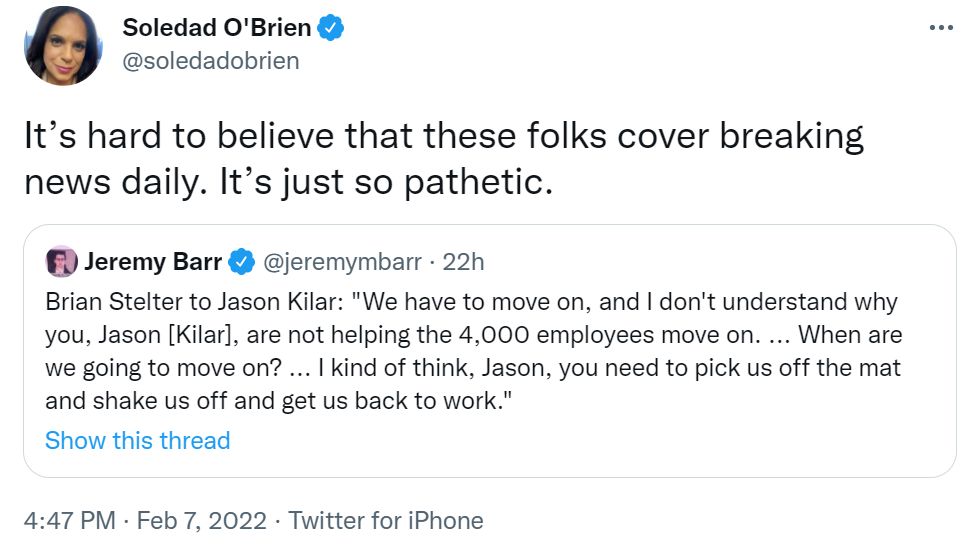Click the Show this thread link
The image size is (965, 550).
click(138, 440)
